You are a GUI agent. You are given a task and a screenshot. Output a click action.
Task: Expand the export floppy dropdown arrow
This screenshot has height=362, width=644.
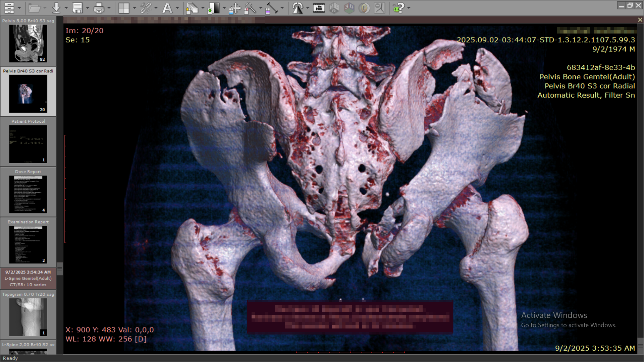pos(88,8)
